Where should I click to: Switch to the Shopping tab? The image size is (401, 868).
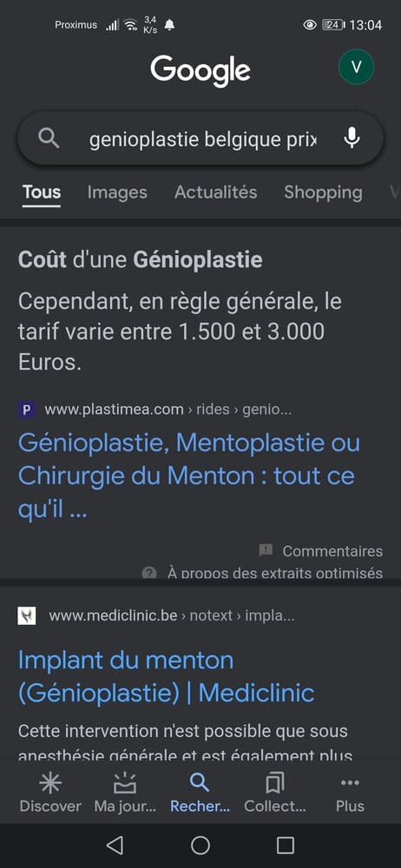[x=323, y=192]
